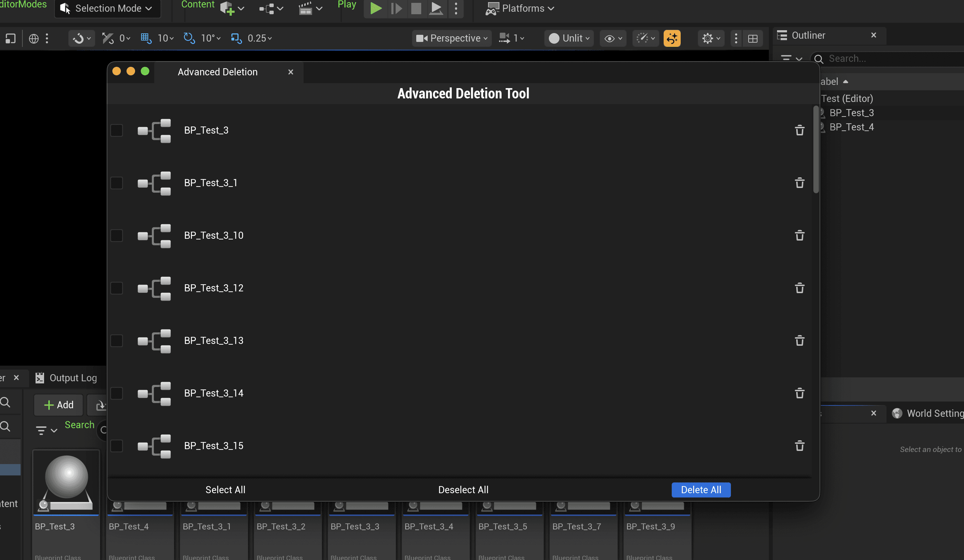Delete BP_Test_3_13 using its trash icon

pos(799,340)
